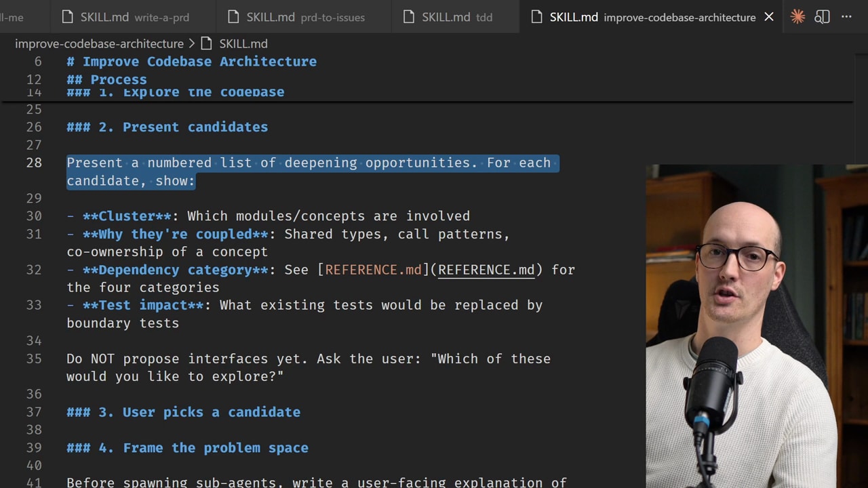Select the SKILL.md tdd tab
Image resolution: width=868 pixels, height=488 pixels.
click(456, 17)
